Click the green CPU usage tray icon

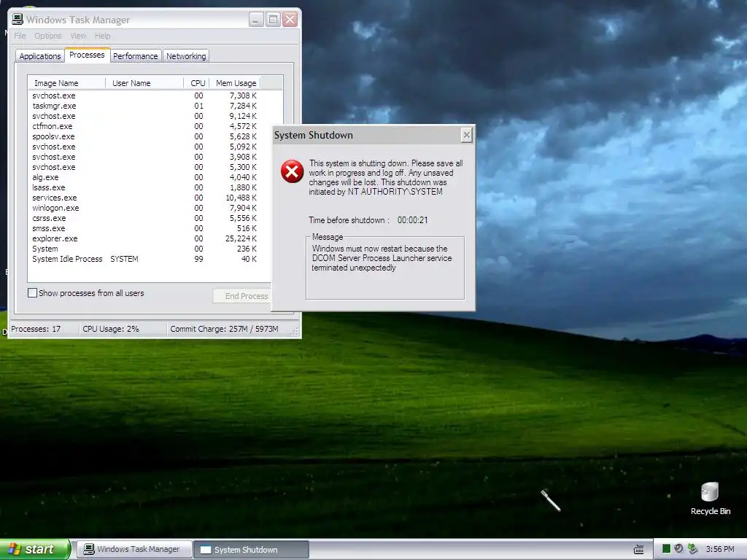click(x=667, y=549)
